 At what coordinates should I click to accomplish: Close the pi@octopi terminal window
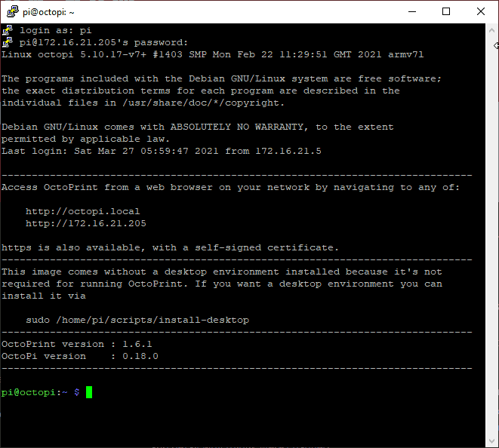(x=481, y=11)
